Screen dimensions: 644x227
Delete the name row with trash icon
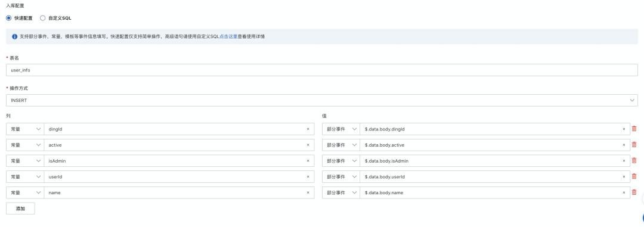(634, 192)
